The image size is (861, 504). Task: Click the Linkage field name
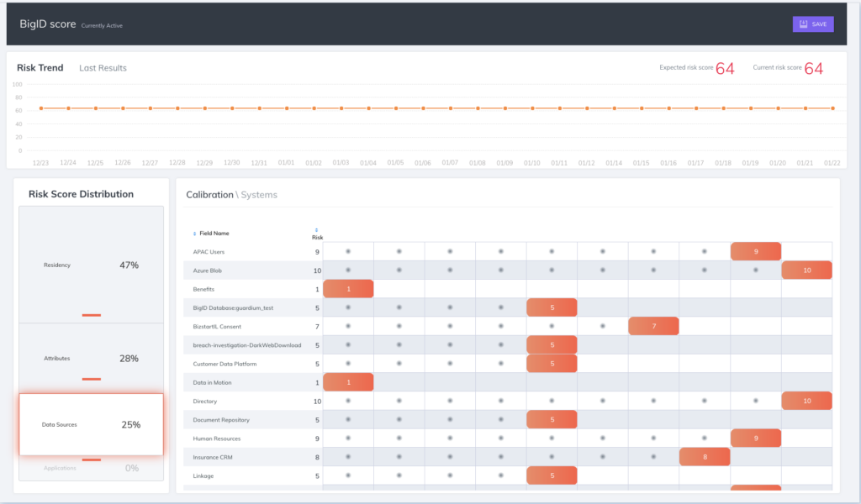203,476
